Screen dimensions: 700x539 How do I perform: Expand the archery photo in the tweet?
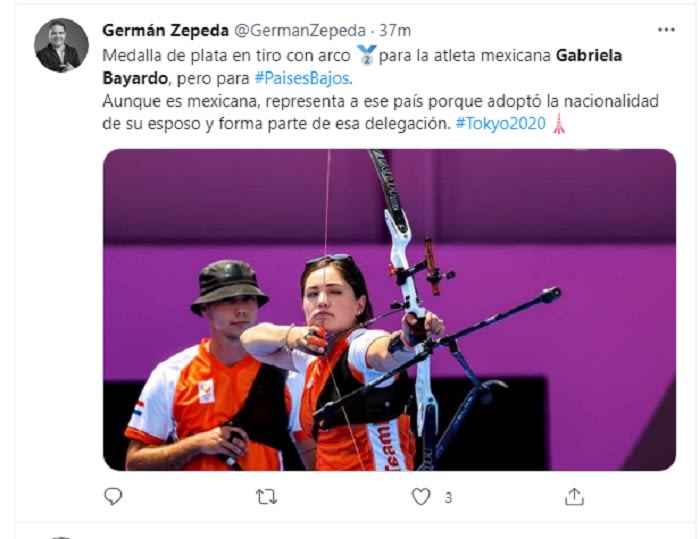pos(389,309)
